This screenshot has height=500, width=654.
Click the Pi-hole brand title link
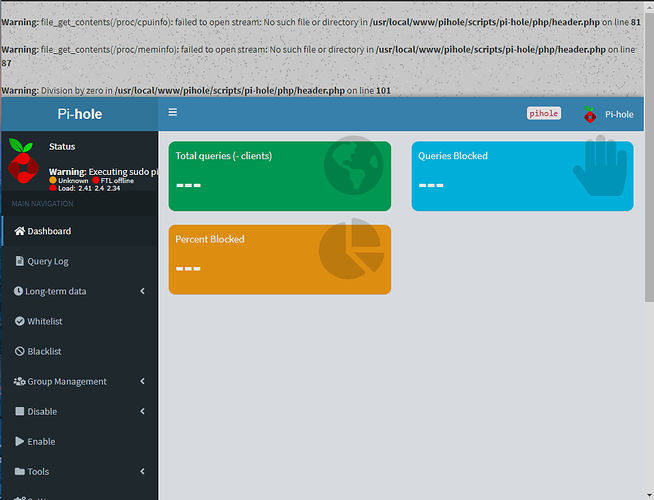(x=79, y=114)
